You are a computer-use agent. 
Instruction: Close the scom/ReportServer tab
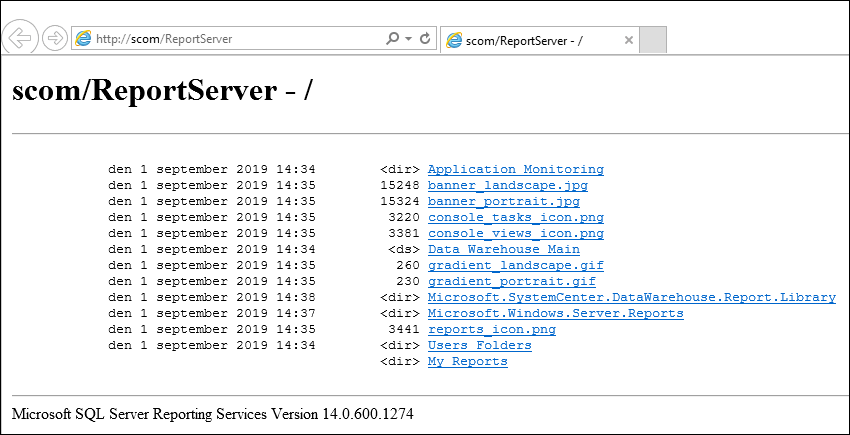point(629,40)
